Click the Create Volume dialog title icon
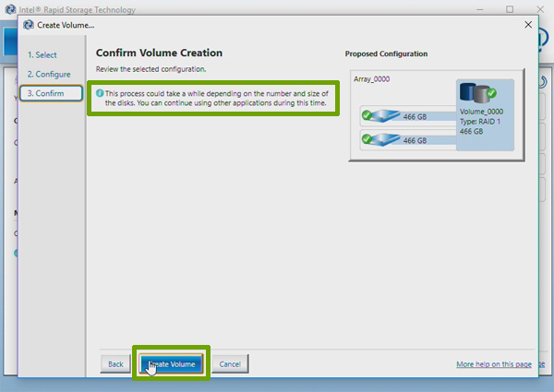Screen dimensions: 554x392 (x=29, y=25)
